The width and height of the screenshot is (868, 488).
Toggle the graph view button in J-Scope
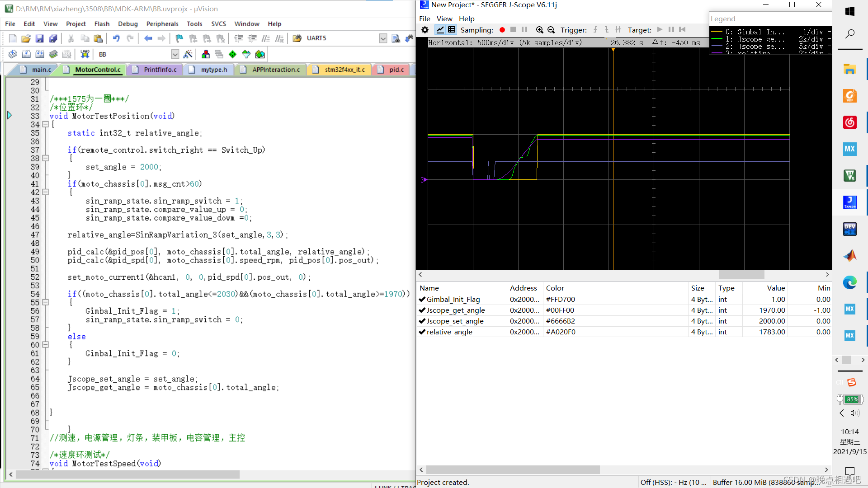pyautogui.click(x=440, y=30)
